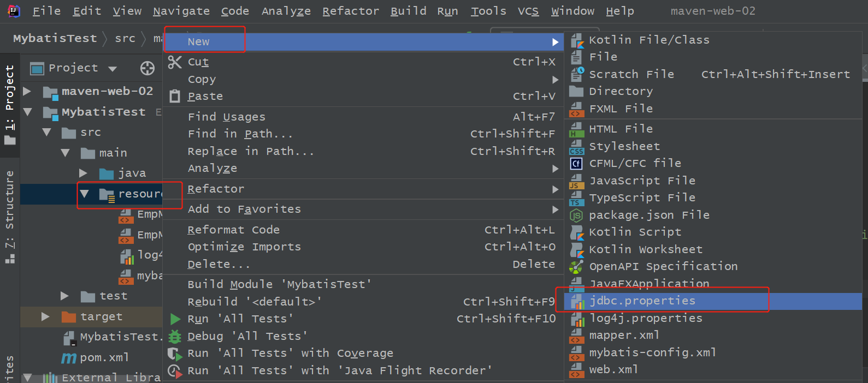868x383 pixels.
Task: Click the Paste clipboard icon
Action: pos(175,97)
